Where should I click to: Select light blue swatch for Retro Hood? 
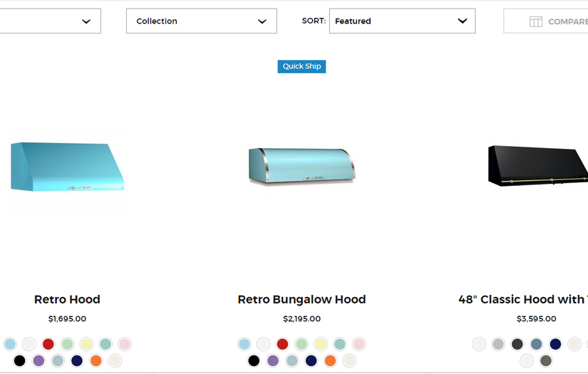tap(10, 344)
